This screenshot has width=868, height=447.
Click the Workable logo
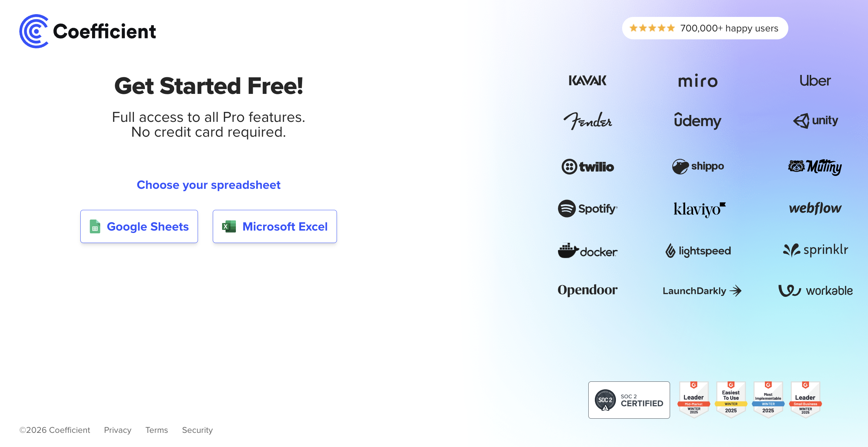point(815,291)
